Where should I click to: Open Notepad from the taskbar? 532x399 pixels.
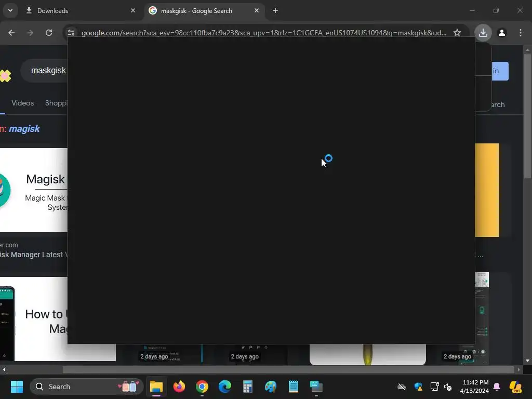click(x=293, y=387)
